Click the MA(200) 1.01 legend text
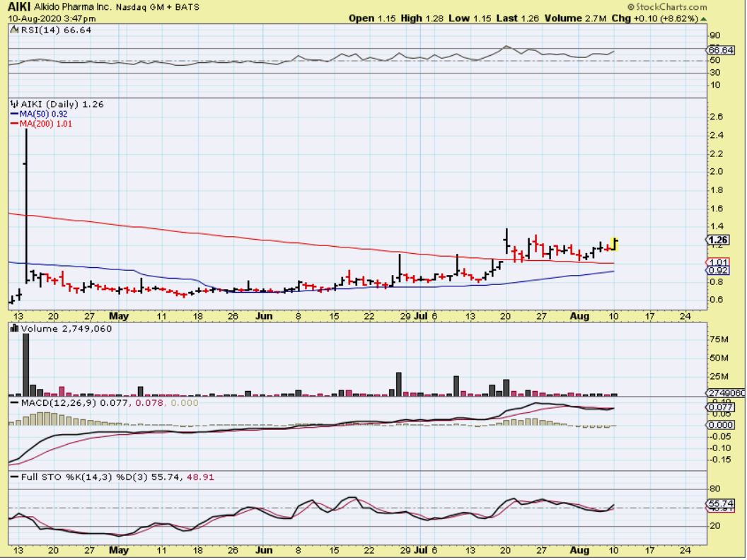This screenshot has height=560, width=747. 46,124
